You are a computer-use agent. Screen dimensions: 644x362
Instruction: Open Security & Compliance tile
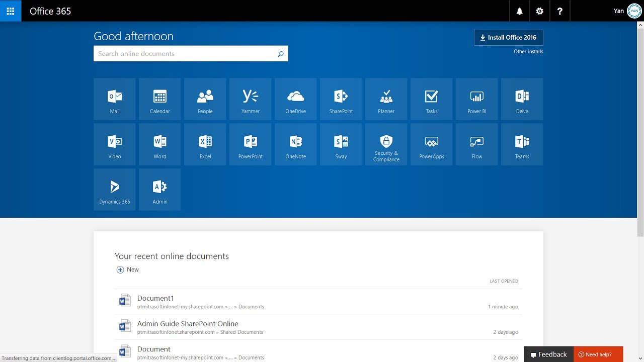pos(386,144)
